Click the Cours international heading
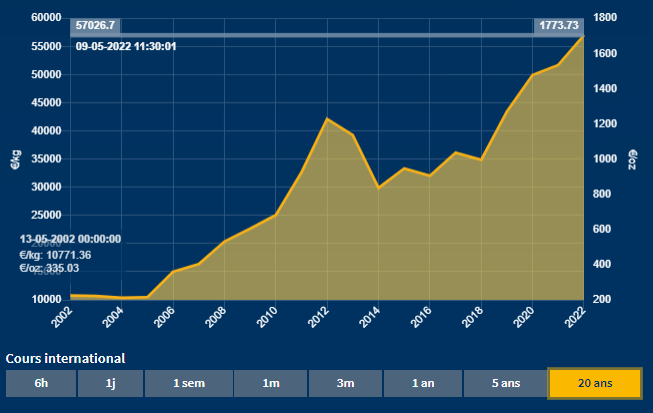 click(x=65, y=358)
